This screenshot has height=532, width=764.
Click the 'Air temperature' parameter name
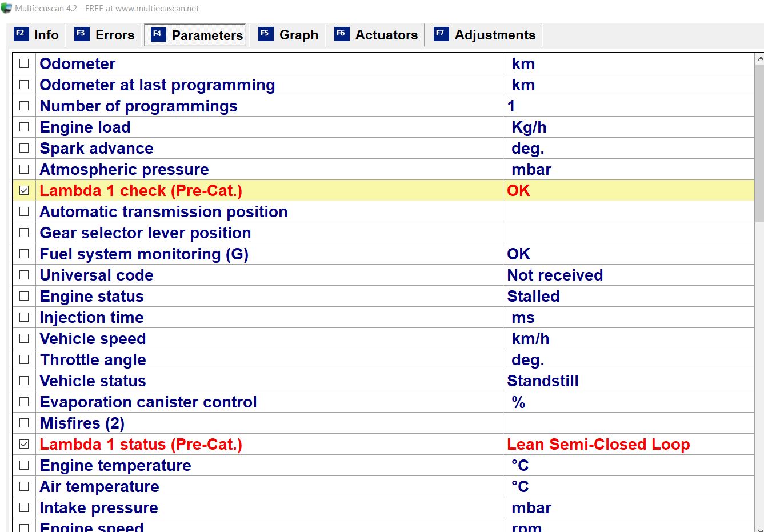click(99, 487)
